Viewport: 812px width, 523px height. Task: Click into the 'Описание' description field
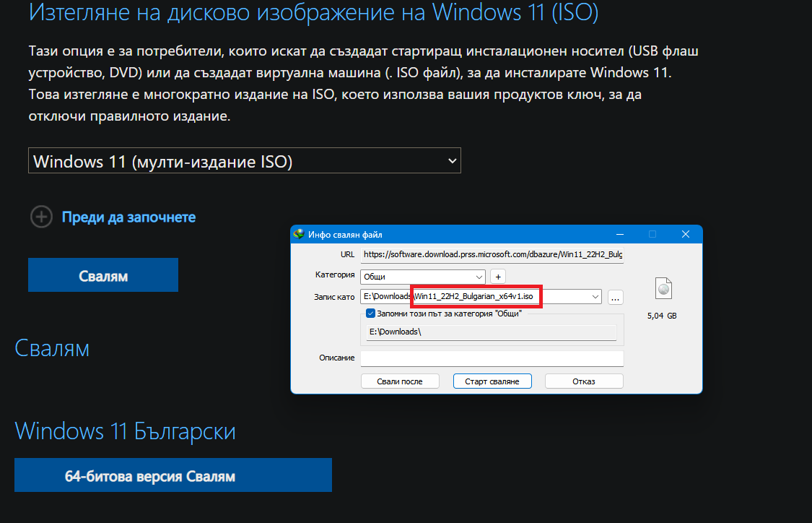pos(492,358)
